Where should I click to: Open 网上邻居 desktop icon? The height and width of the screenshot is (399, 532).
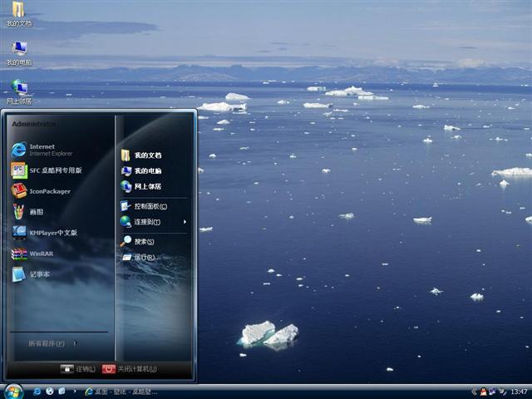pyautogui.click(x=19, y=91)
